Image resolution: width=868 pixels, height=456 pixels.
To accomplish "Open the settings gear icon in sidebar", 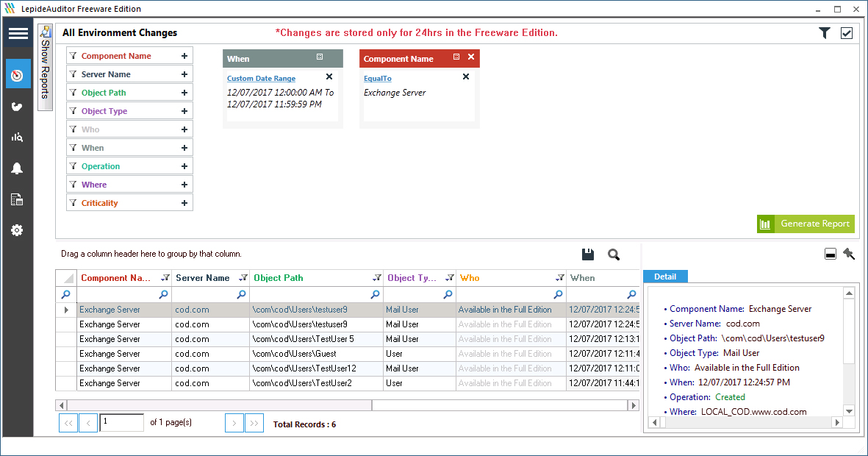I will click(17, 230).
